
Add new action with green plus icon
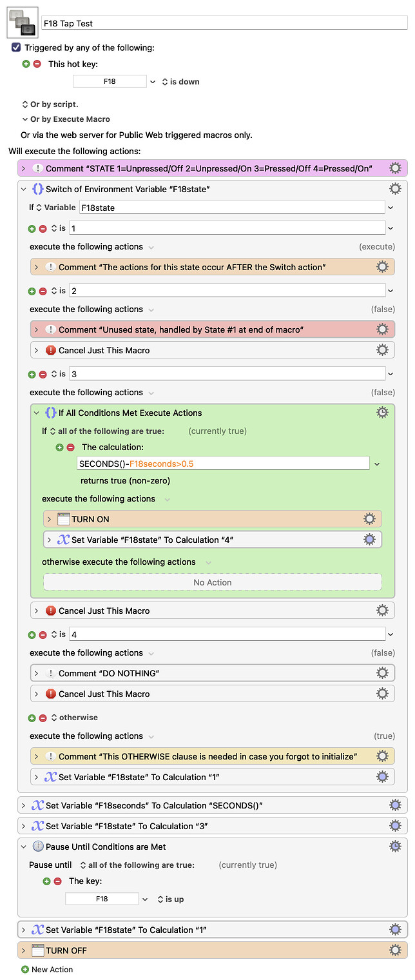(25, 970)
